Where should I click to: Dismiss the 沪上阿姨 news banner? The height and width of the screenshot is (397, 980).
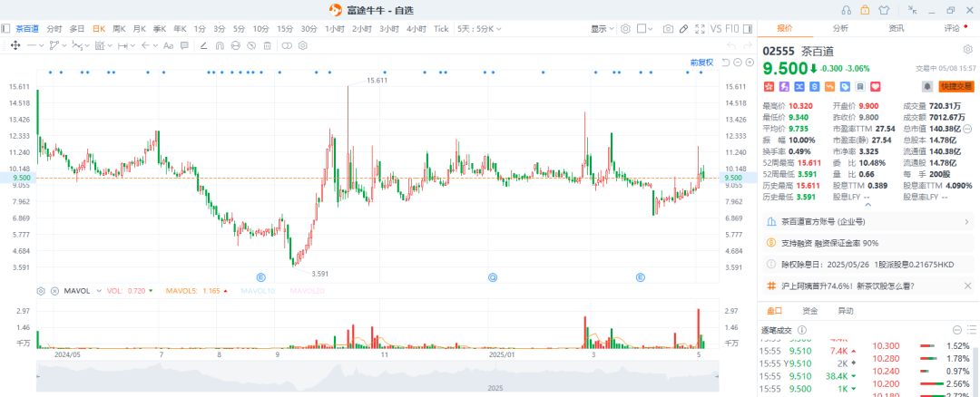click(967, 286)
